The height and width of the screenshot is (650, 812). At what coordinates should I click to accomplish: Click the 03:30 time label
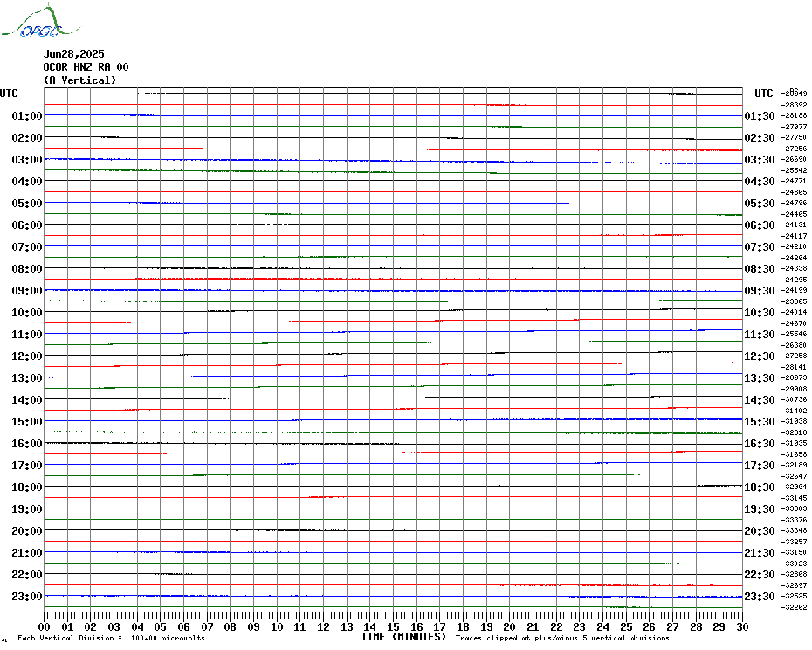pos(760,159)
